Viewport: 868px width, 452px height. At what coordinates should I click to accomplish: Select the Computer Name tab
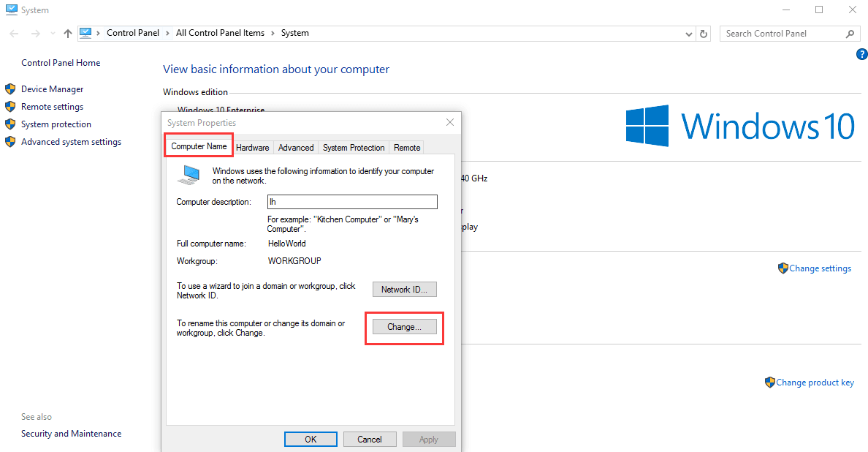pyautogui.click(x=199, y=146)
